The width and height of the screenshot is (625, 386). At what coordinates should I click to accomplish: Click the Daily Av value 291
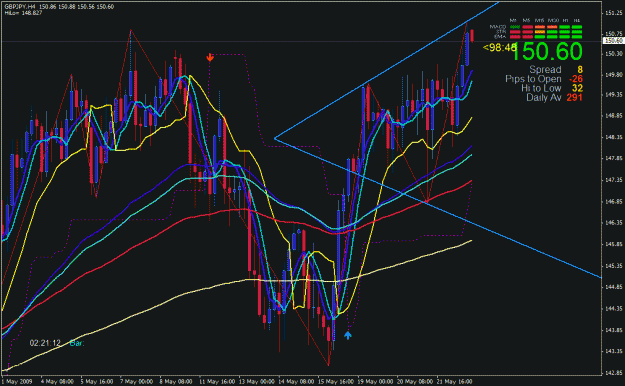[574, 97]
